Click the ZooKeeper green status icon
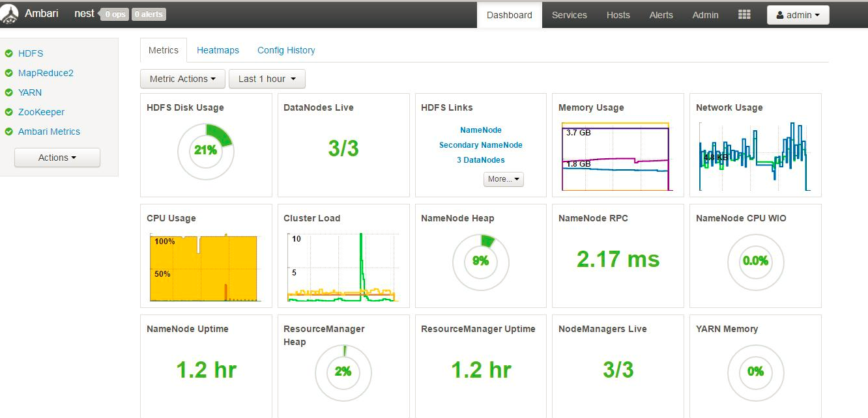This screenshot has height=418, width=868. (x=9, y=112)
